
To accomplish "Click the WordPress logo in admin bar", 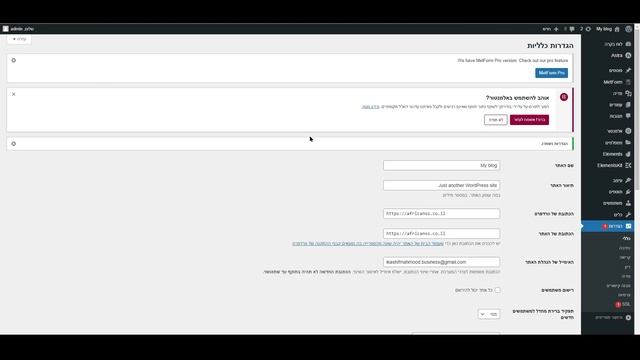I will pos(629,29).
